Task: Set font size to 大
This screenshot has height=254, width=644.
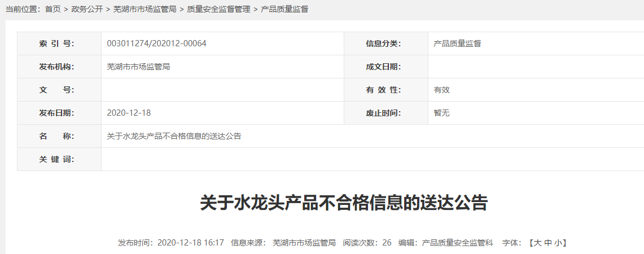Action: (538, 243)
